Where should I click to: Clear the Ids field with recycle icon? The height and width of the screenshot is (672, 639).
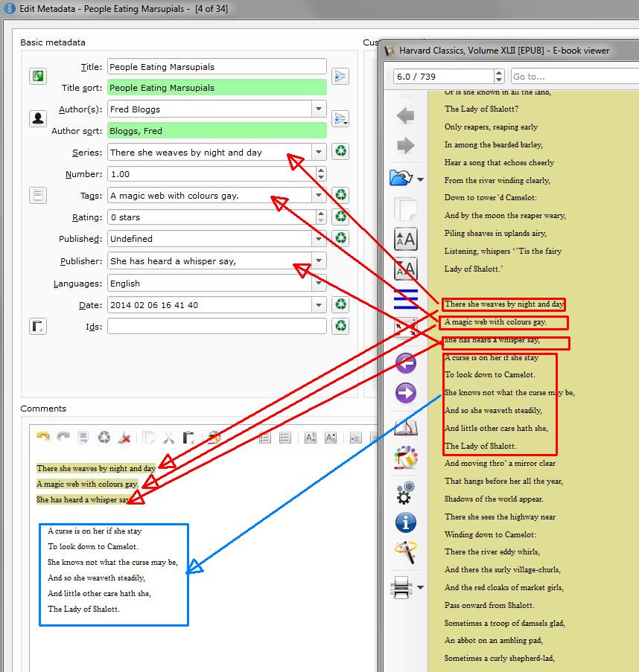point(341,326)
